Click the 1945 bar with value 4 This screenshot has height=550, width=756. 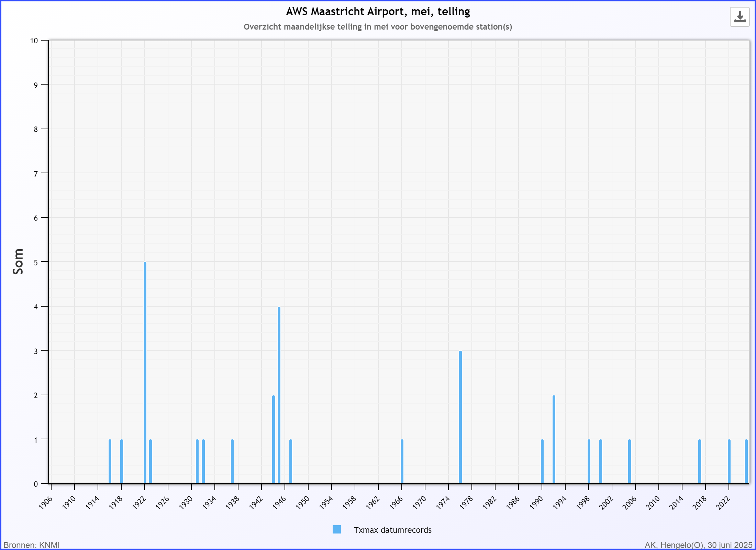point(279,395)
